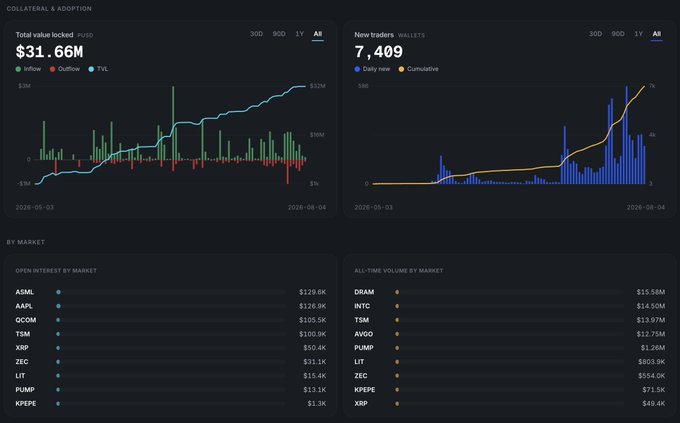This screenshot has height=423, width=680.
Task: Click the $105.5K QCOM value
Action: tap(312, 320)
